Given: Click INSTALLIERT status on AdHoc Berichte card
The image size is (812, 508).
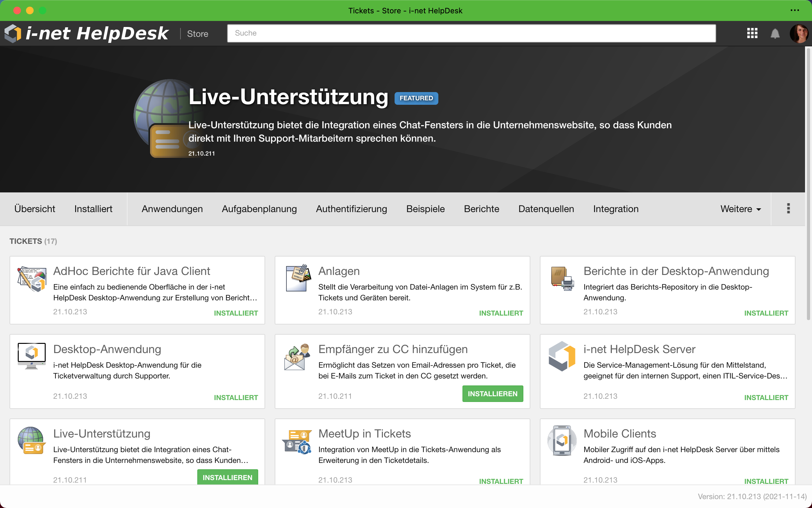Looking at the screenshot, I should [x=236, y=313].
